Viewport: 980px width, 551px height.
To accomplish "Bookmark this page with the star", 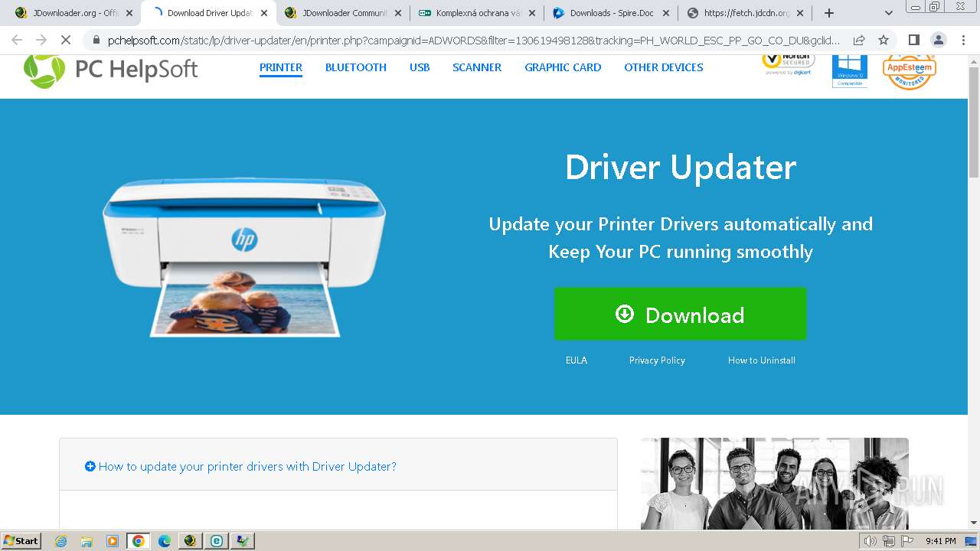I will click(x=884, y=40).
